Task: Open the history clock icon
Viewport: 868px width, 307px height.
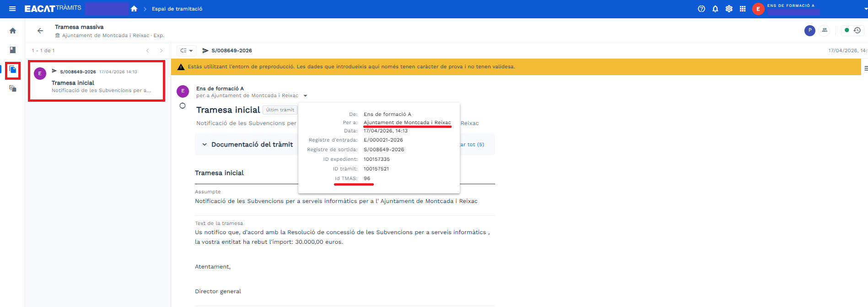Action: [x=857, y=30]
